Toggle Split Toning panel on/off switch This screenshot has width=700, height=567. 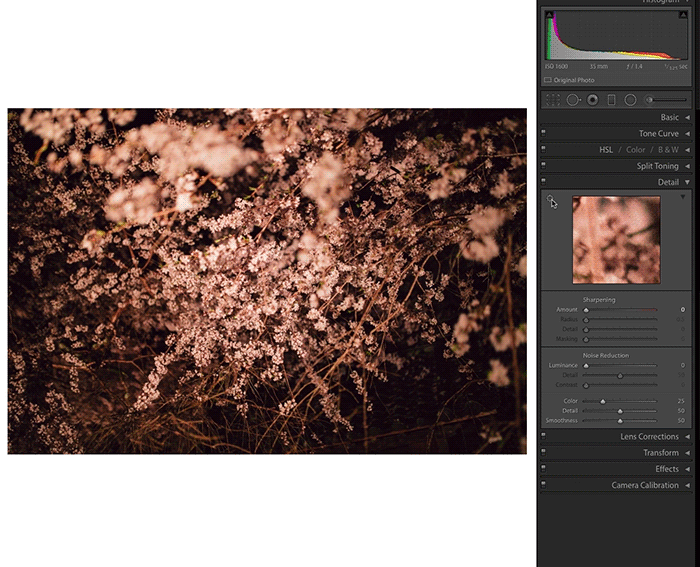pyautogui.click(x=543, y=165)
